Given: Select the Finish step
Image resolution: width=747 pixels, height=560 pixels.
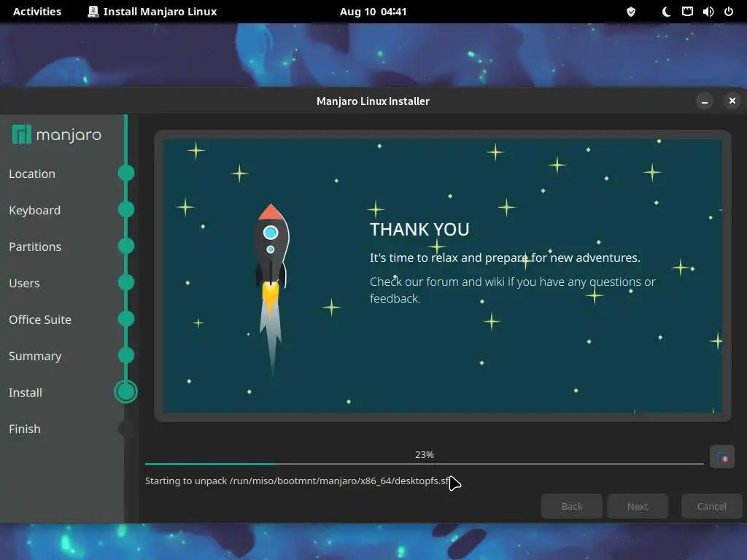Looking at the screenshot, I should coord(25,429).
